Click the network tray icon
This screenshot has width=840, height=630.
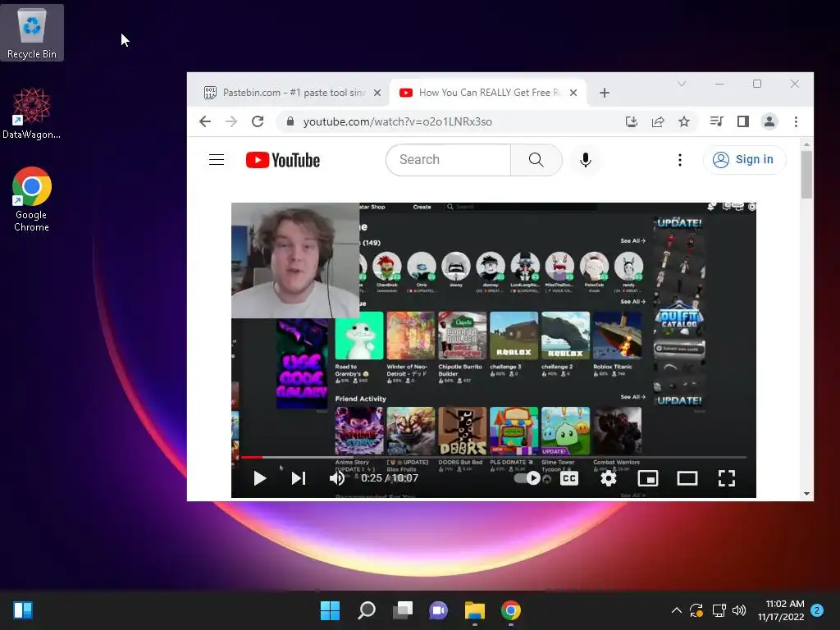(719, 610)
